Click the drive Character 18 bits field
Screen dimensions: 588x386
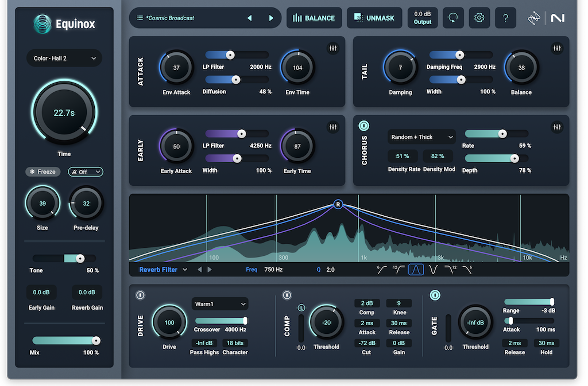[x=235, y=343]
